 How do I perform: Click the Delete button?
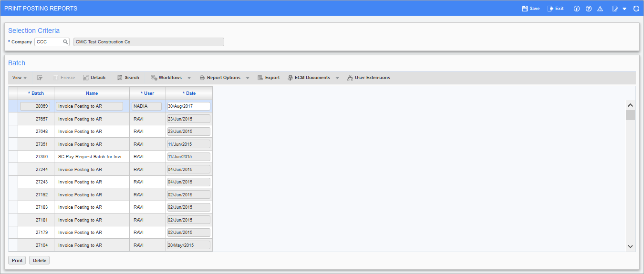point(40,260)
